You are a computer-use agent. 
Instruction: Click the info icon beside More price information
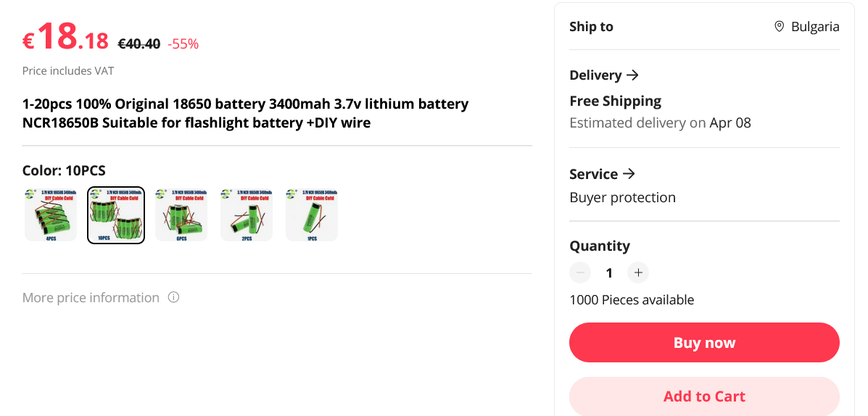(173, 297)
